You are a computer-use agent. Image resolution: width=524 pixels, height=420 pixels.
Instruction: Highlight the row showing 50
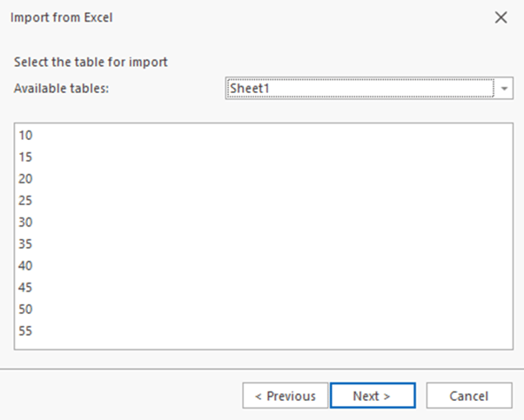pyautogui.click(x=25, y=310)
